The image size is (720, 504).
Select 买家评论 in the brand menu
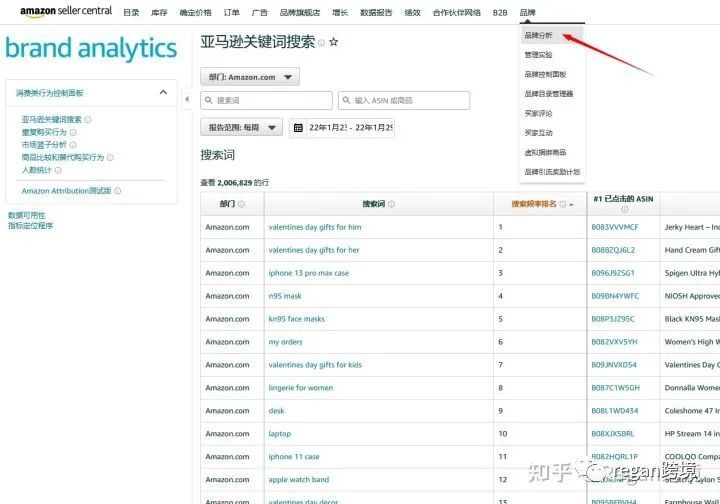point(538,113)
